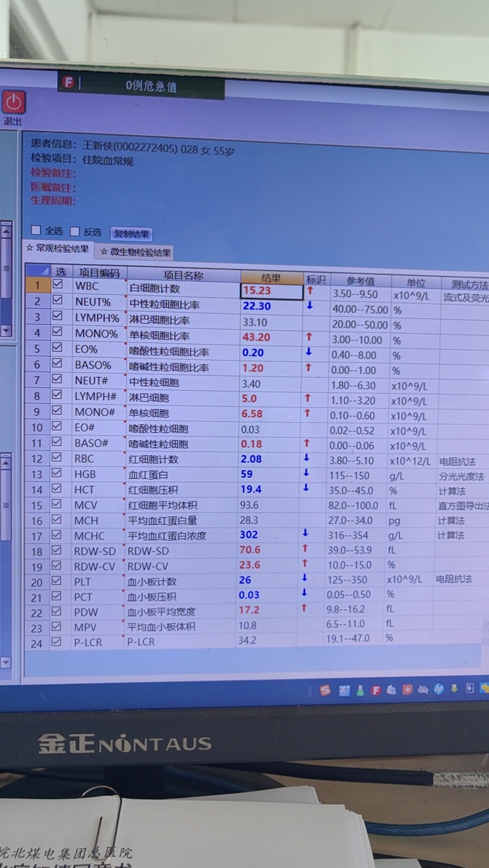Uncheck the RBC row checkbox

point(57,457)
